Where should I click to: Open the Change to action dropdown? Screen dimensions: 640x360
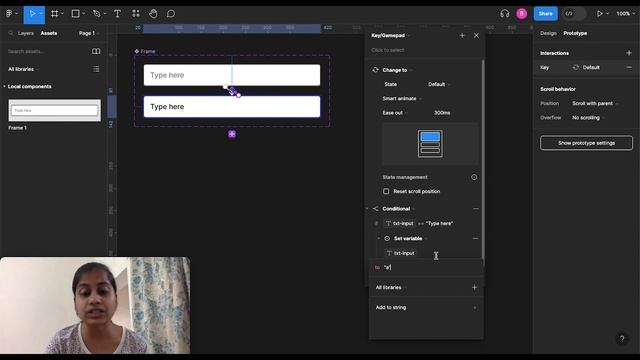click(x=397, y=70)
